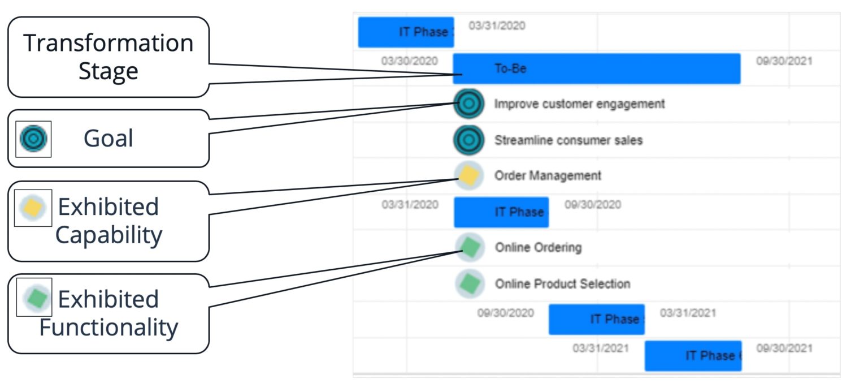
Task: Click the Order Management capability diamond icon
Action: coord(468,175)
